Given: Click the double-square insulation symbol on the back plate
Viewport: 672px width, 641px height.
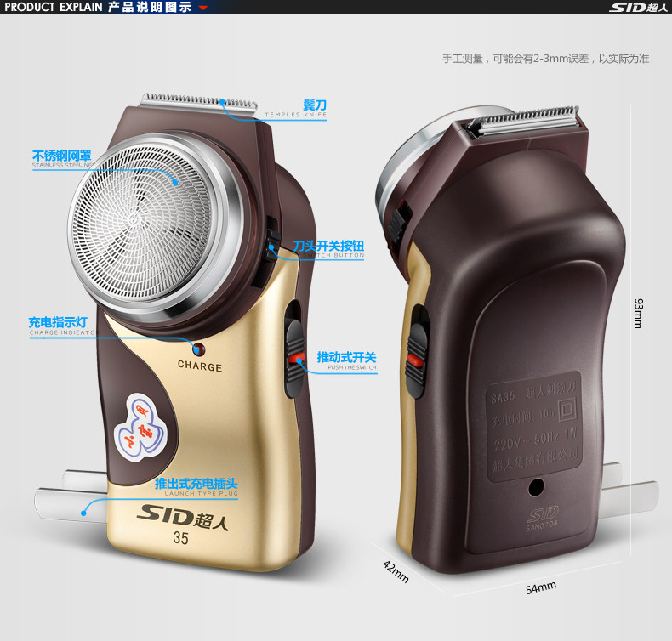Looking at the screenshot, I should tap(567, 411).
